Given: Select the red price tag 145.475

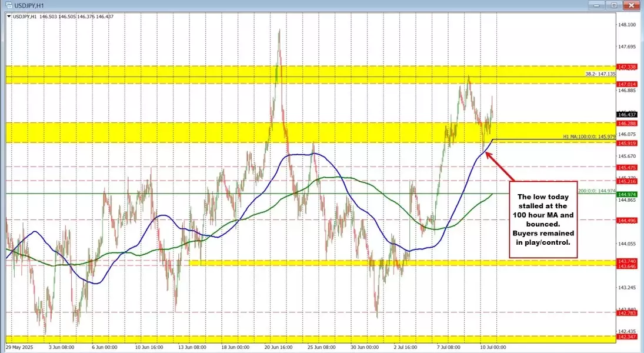Looking at the screenshot, I should tap(627, 168).
